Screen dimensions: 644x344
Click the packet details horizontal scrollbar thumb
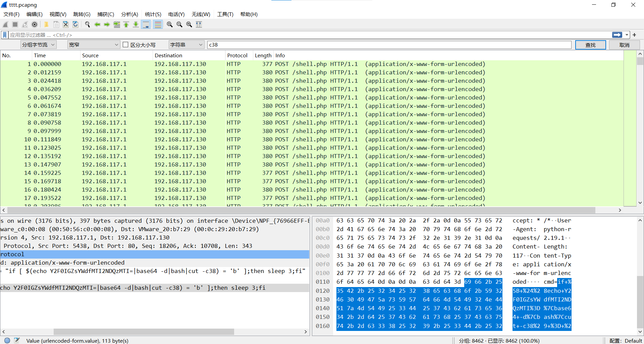point(144,332)
